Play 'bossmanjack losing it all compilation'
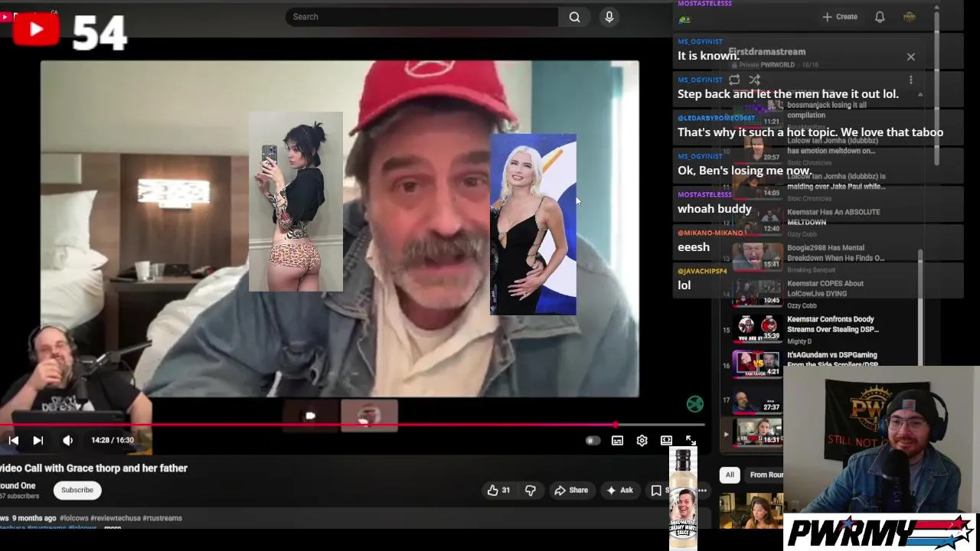The height and width of the screenshot is (551, 980). pyautogui.click(x=827, y=109)
